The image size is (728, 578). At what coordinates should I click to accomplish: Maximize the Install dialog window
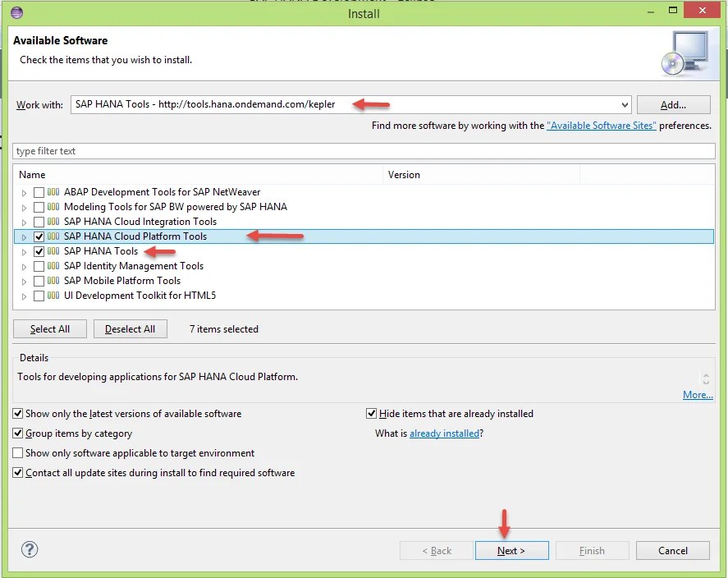coord(673,10)
